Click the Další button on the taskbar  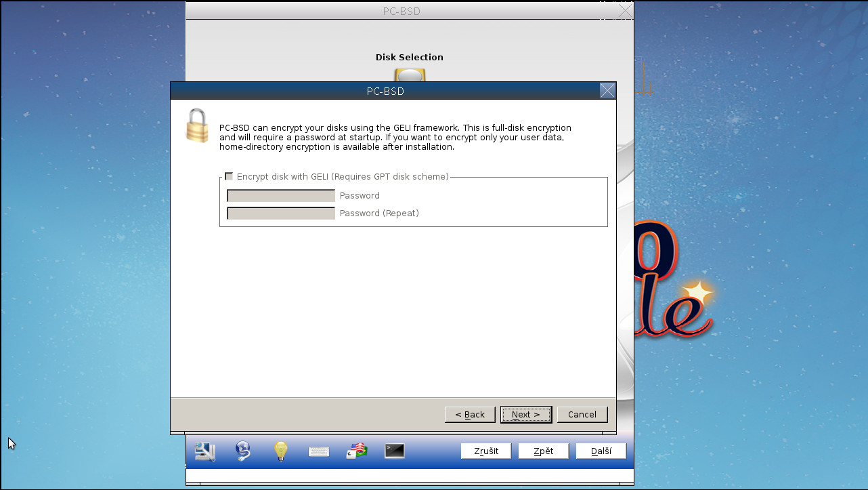601,450
